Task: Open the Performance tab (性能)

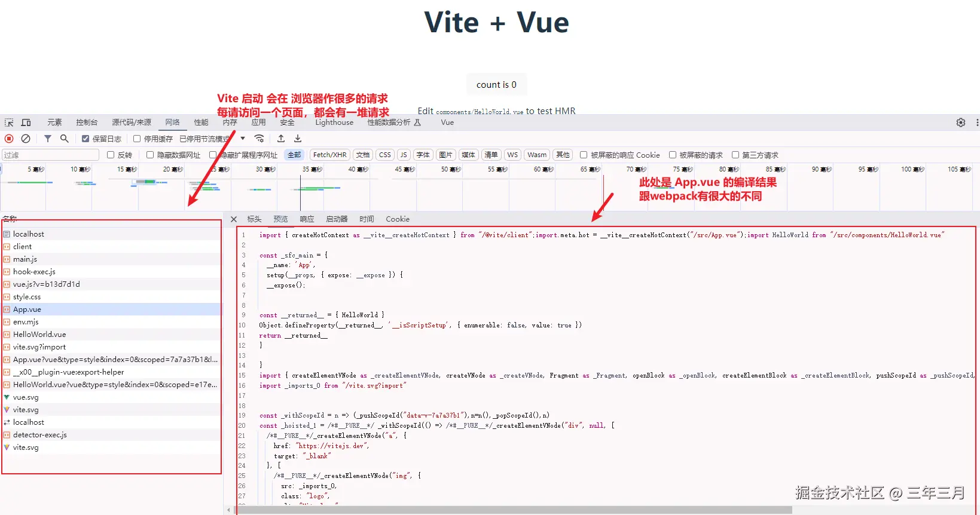Action: pos(201,122)
